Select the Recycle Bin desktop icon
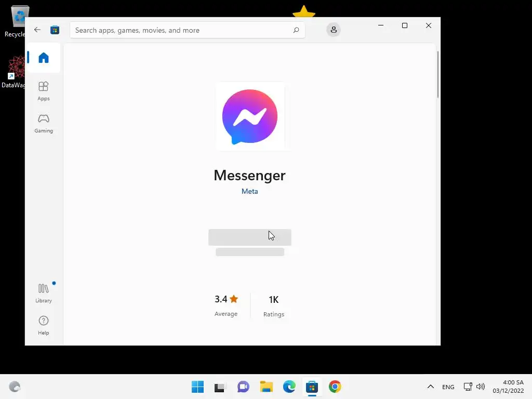Screen dimensions: 532x399 [x=15, y=21]
